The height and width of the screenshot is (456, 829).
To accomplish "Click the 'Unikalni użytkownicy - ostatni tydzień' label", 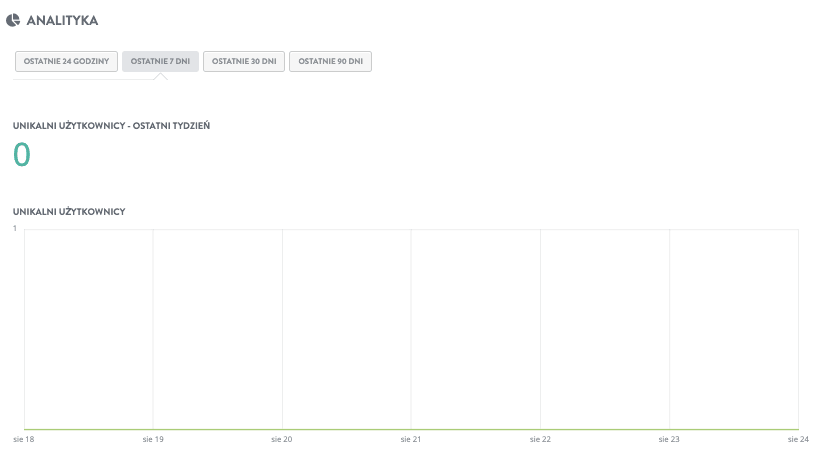I will point(111,126).
